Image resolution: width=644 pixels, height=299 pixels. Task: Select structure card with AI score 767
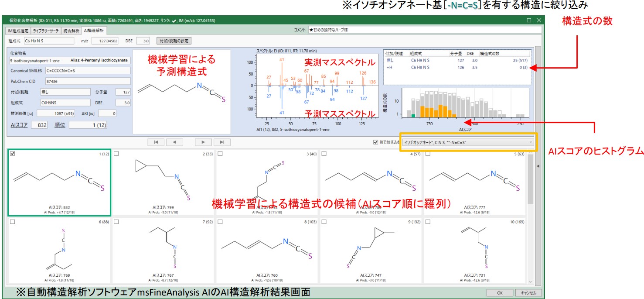click(163, 251)
